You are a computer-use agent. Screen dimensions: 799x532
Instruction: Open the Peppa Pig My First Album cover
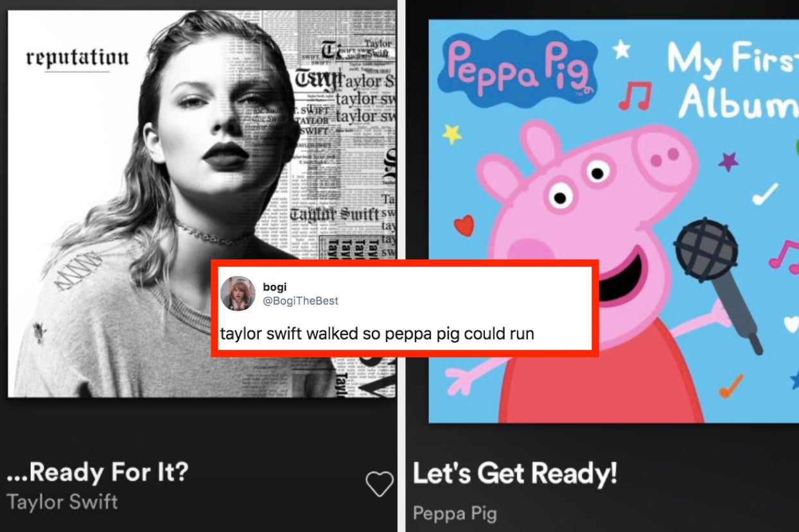click(613, 221)
